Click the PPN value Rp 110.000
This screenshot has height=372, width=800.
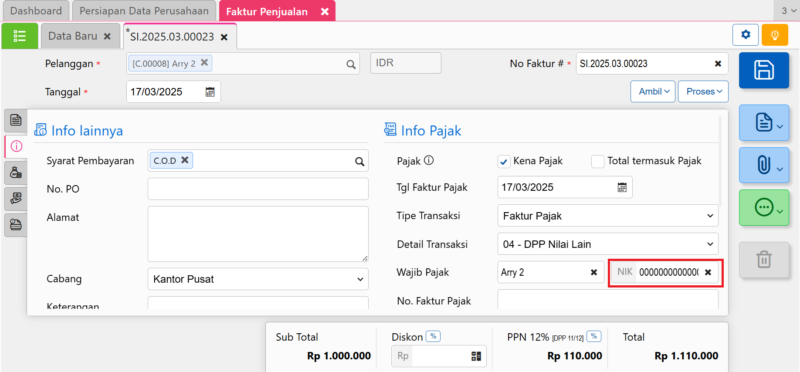tap(574, 356)
